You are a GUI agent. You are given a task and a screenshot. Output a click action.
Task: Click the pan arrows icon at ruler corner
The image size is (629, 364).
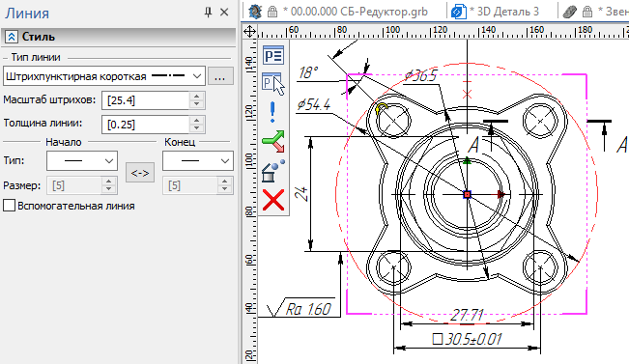[x=250, y=31]
